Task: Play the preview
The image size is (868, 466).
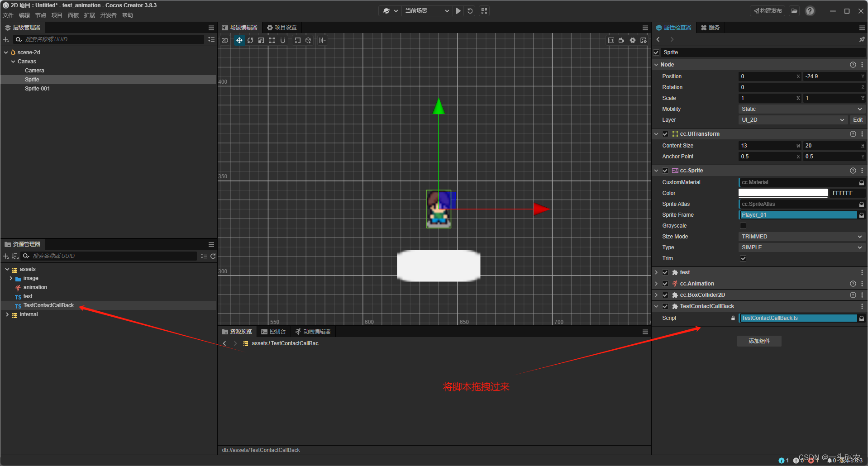Action: click(x=458, y=11)
